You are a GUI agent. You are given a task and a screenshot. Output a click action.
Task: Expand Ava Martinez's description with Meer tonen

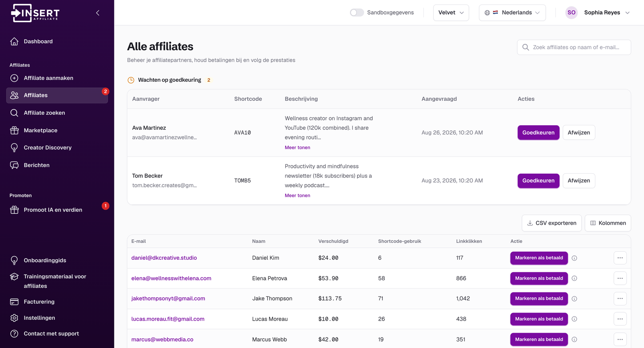coord(297,147)
